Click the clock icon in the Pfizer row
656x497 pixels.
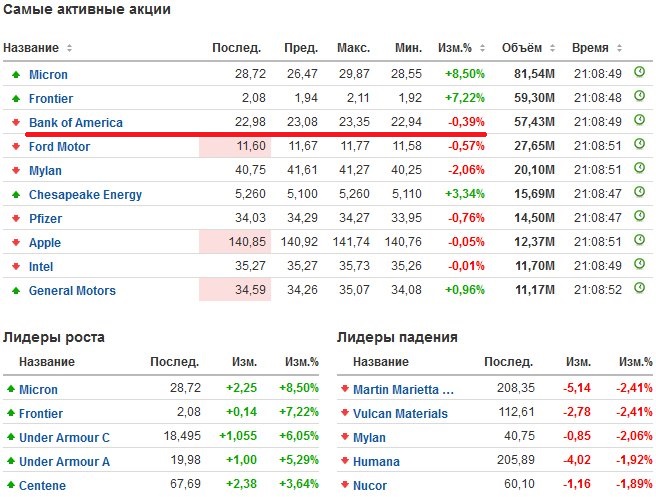click(x=640, y=218)
